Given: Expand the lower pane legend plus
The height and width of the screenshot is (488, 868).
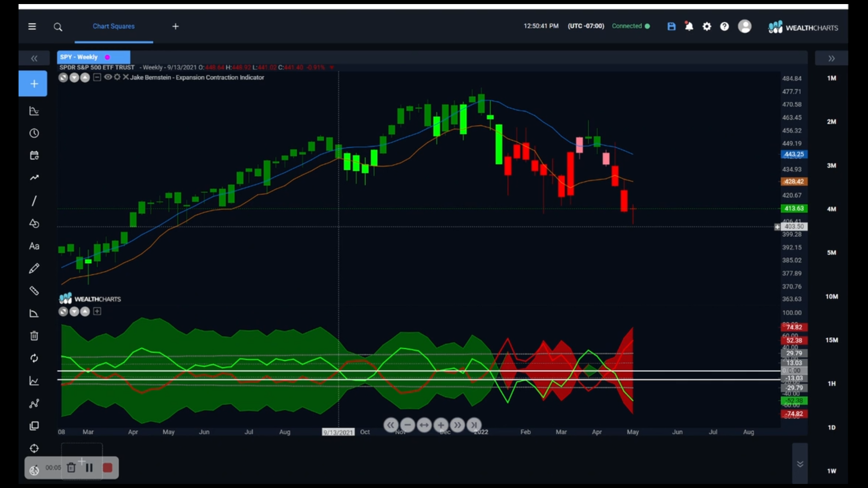Looking at the screenshot, I should (x=97, y=311).
